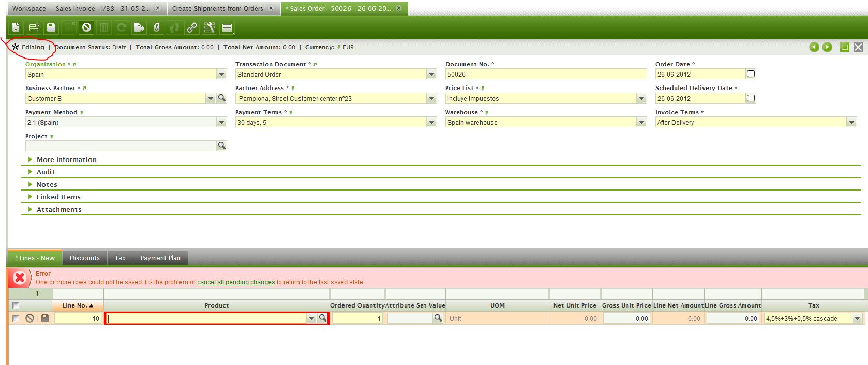The height and width of the screenshot is (365, 868).
Task: Click the cancel all pending changes link
Action: [236, 282]
